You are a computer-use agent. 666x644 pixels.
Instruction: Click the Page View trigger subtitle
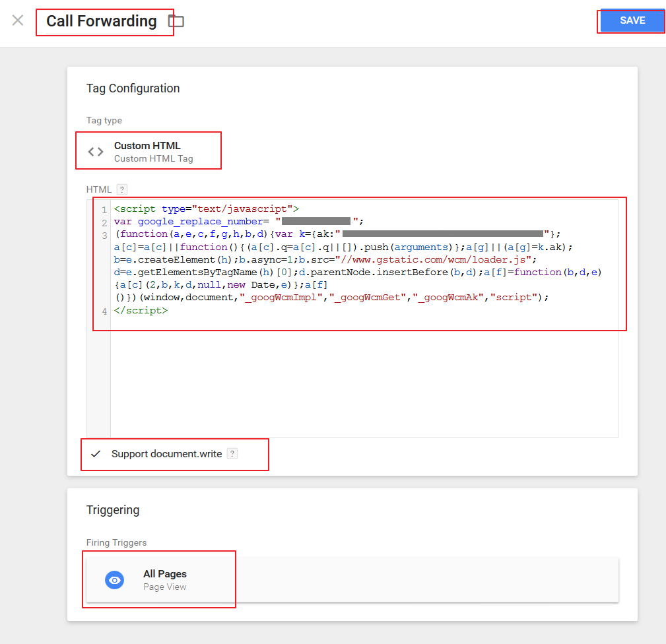tap(165, 587)
